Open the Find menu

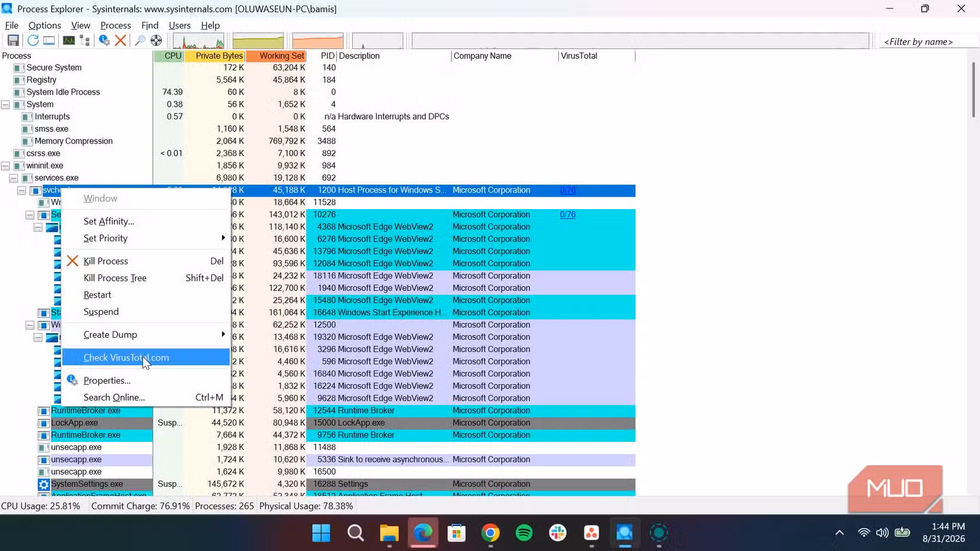coord(150,26)
